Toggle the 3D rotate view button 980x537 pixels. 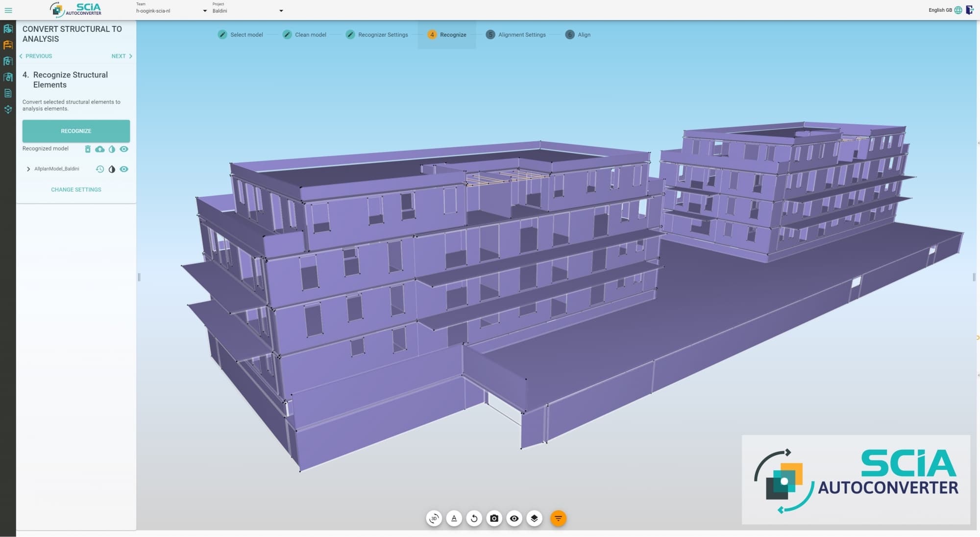pyautogui.click(x=434, y=518)
